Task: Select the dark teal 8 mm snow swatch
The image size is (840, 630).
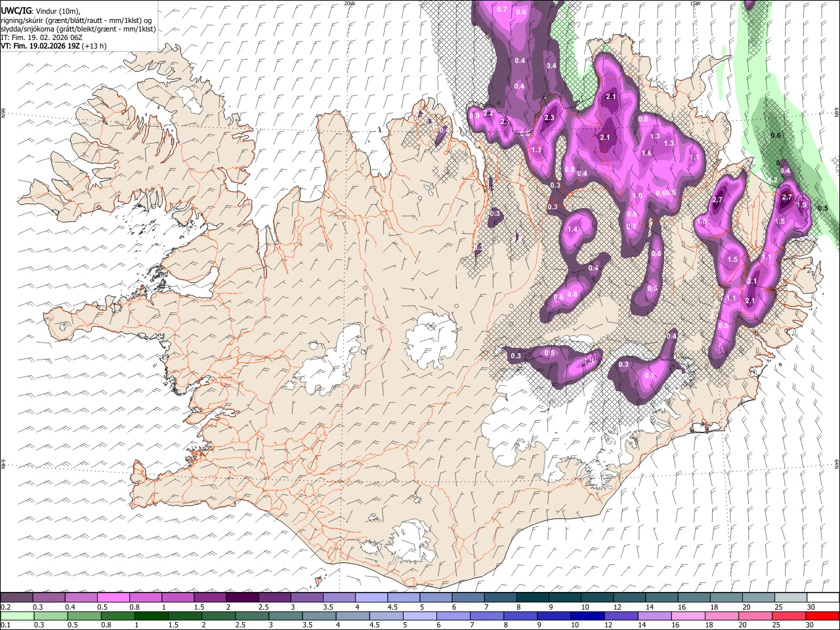Action: click(x=532, y=598)
